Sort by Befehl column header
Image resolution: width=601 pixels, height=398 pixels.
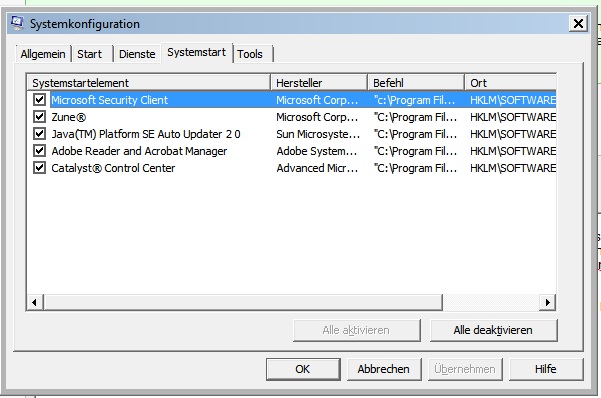pos(416,83)
